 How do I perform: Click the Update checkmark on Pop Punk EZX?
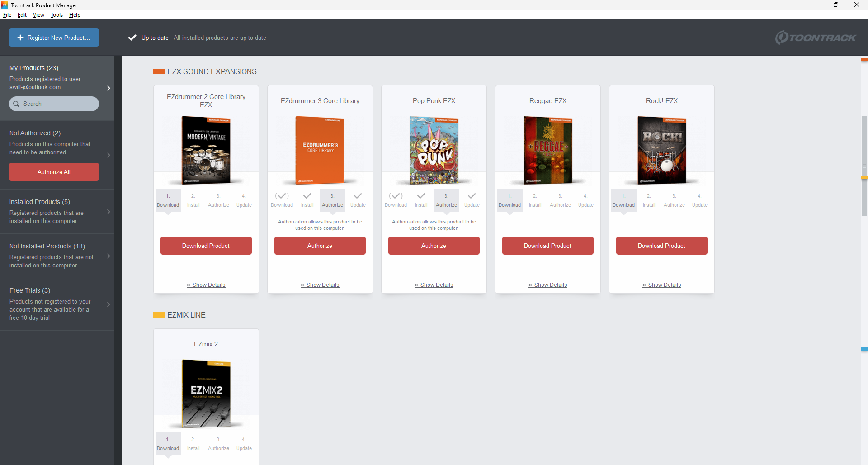click(x=472, y=196)
